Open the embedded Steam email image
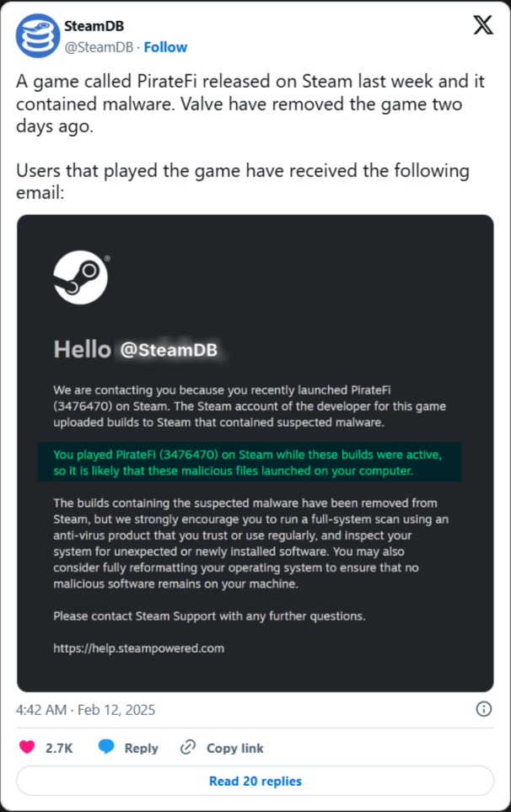The image size is (511, 812). (x=255, y=453)
